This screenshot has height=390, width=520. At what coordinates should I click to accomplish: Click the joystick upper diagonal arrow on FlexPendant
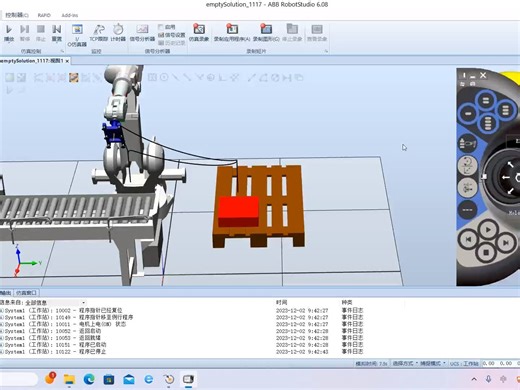click(x=510, y=165)
